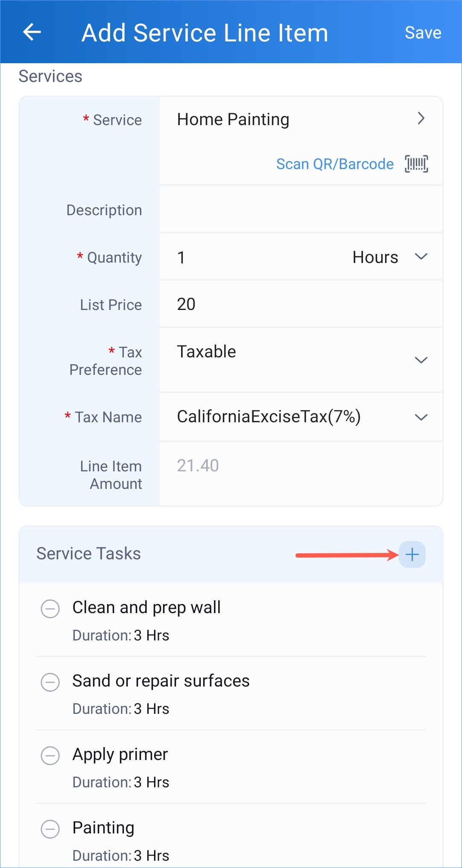Remove the Sand or repair surfaces task
The image size is (462, 868).
tap(50, 682)
